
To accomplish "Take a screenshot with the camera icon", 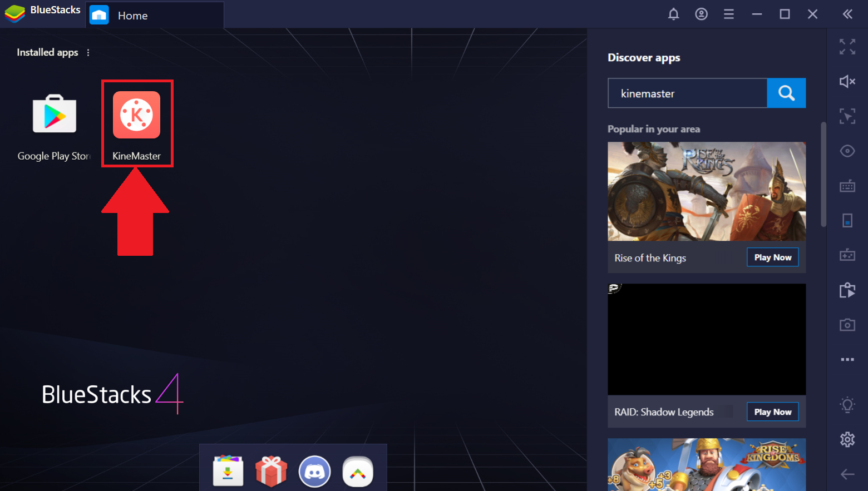I will [x=847, y=325].
